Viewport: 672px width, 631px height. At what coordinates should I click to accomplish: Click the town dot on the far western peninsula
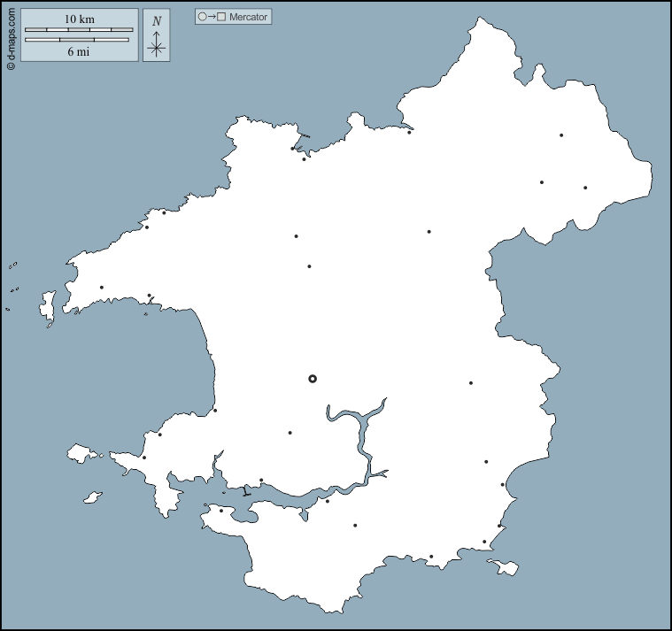102,287
